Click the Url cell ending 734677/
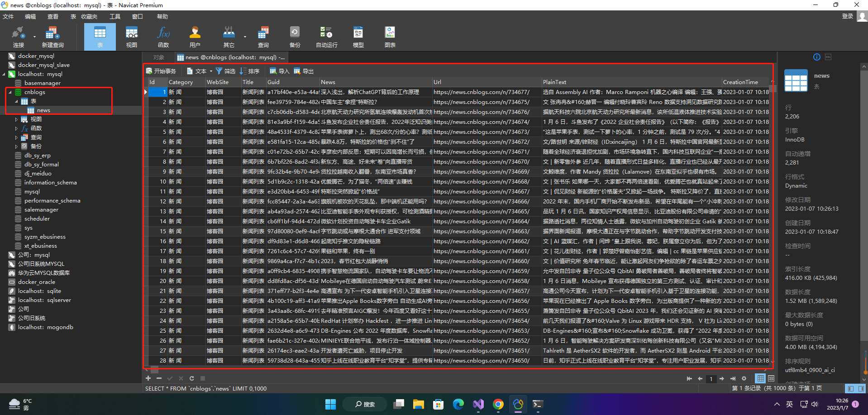The height and width of the screenshot is (415, 868). coord(486,92)
